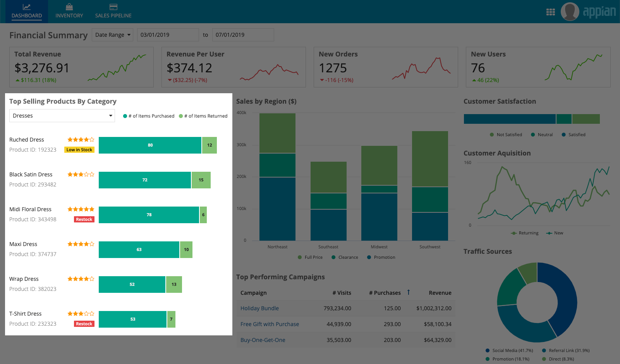
Task: Open the user profile avatar
Action: coord(570,11)
